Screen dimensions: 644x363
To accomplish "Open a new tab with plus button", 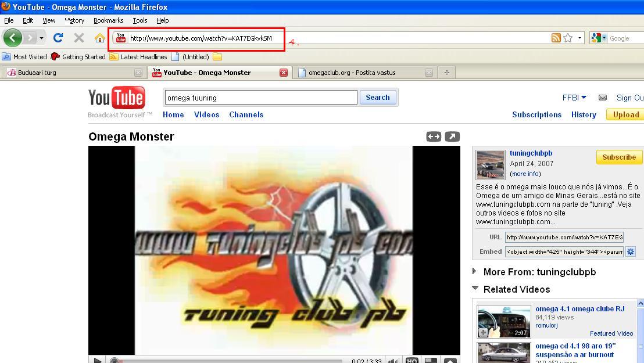I will (x=447, y=73).
